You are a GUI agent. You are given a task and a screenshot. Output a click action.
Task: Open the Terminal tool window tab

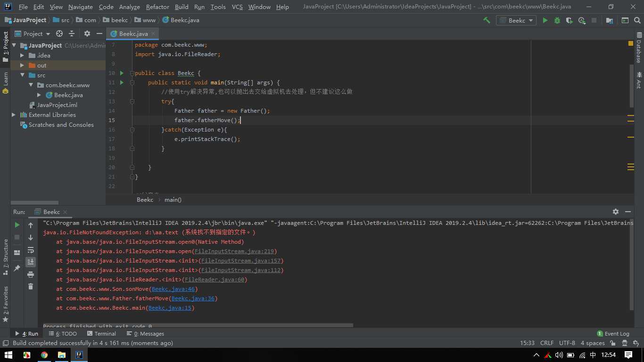(x=101, y=333)
